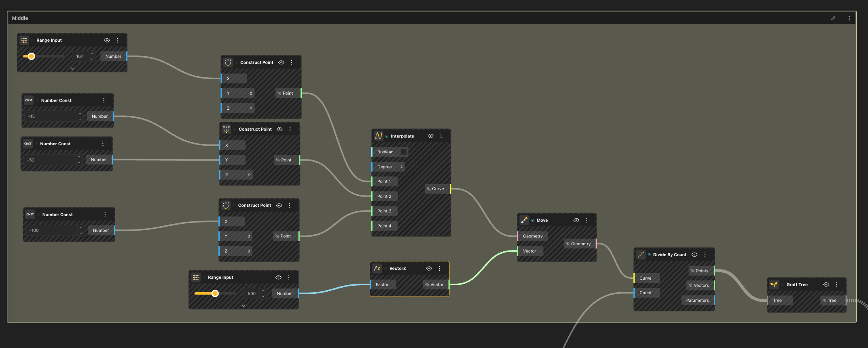This screenshot has height=348, width=868.
Task: Click the top Range Input slider icon
Action: [24, 40]
